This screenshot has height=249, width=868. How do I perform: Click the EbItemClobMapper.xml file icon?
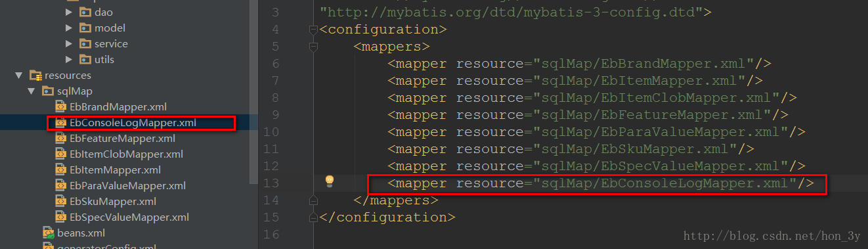tap(60, 154)
